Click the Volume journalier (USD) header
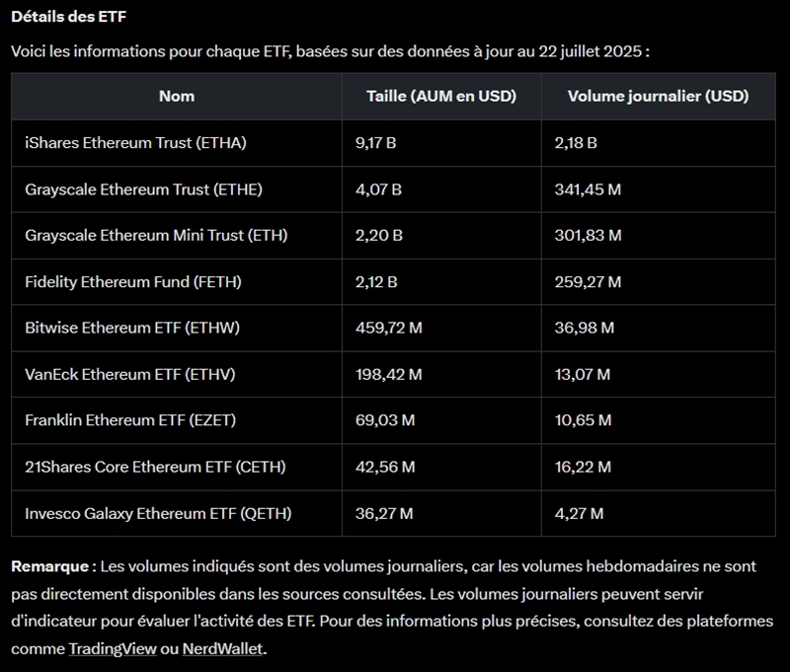The height and width of the screenshot is (672, 790). 658,96
